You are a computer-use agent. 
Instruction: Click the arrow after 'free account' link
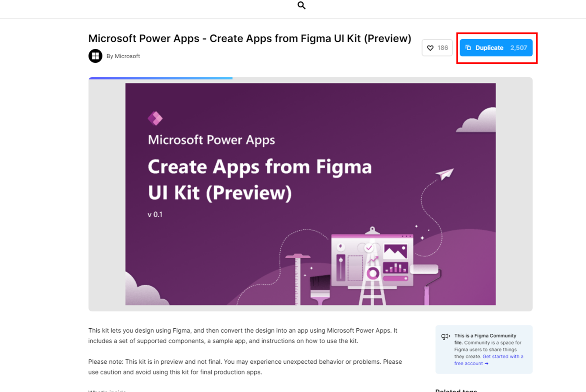pyautogui.click(x=486, y=363)
